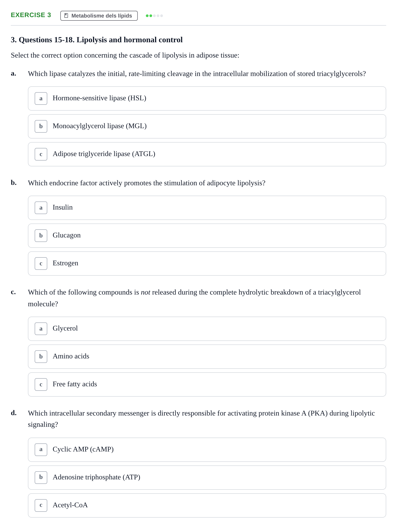Screen dimensions: 397x532
Task: Pick Glycerol for question c
Action: (x=207, y=329)
